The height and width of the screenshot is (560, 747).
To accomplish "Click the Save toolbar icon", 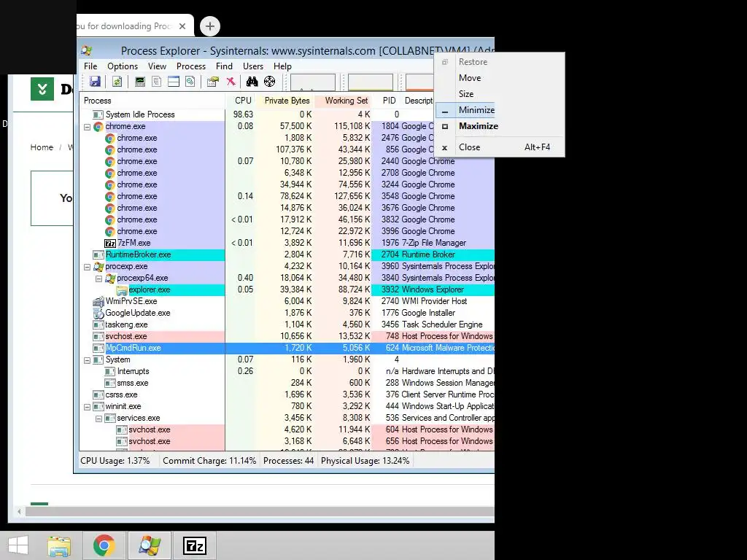I will coord(95,82).
